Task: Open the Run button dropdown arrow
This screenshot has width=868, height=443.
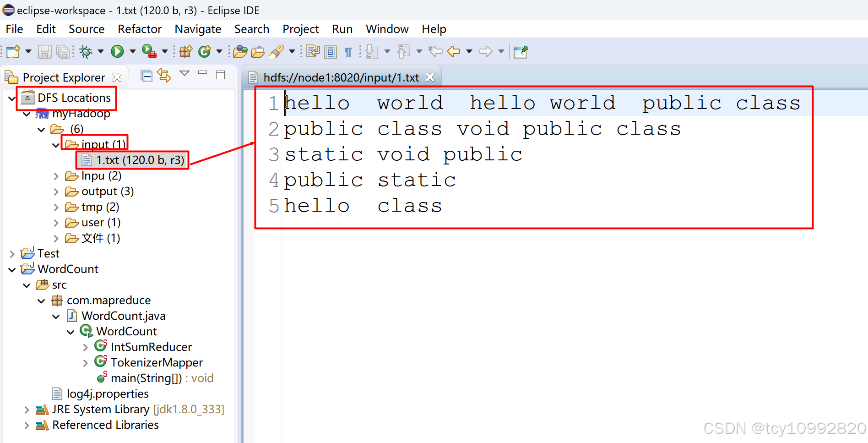Action: (x=132, y=51)
